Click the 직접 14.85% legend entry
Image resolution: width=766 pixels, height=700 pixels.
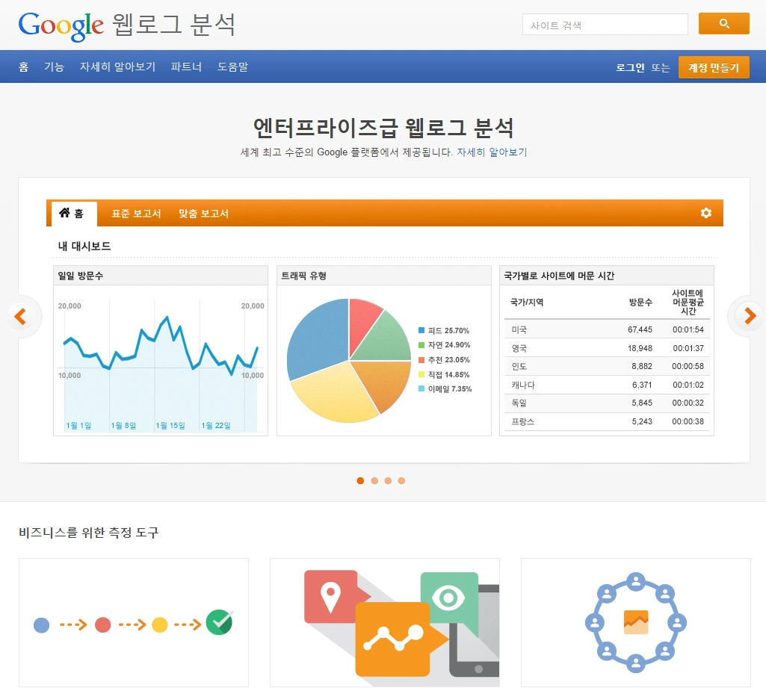(x=444, y=375)
